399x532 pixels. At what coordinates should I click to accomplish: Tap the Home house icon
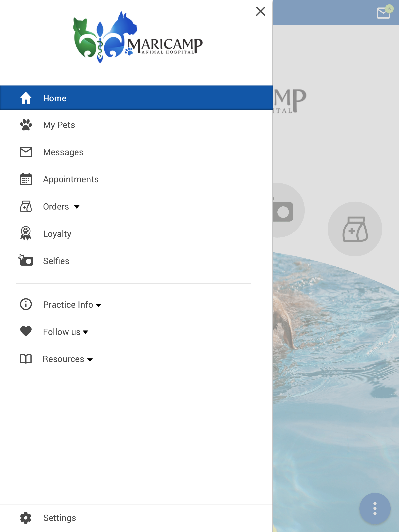[x=26, y=98]
